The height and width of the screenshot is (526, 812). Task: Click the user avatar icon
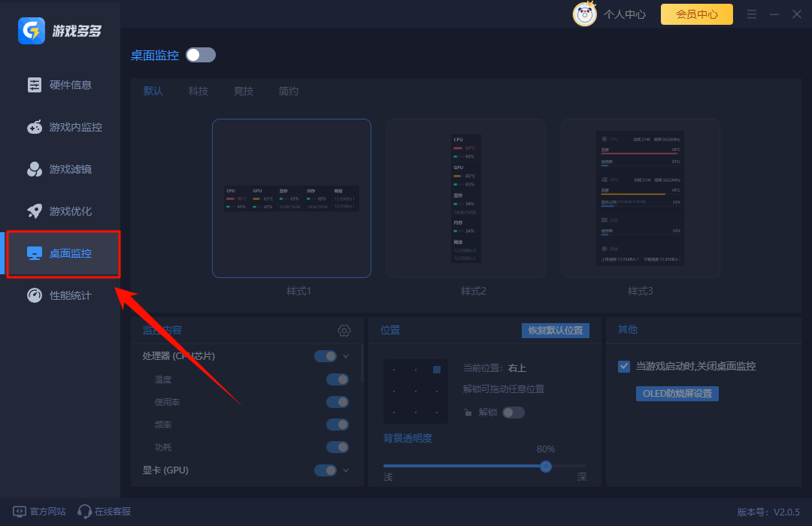pyautogui.click(x=585, y=14)
